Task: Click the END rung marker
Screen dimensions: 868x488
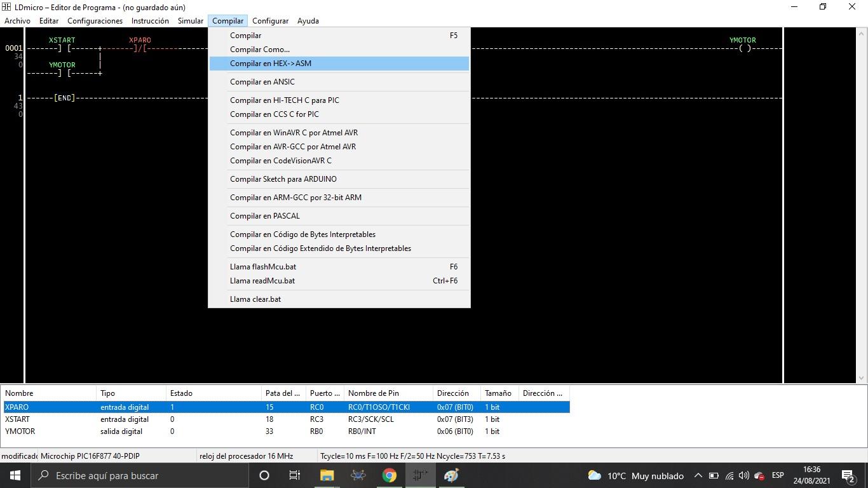Action: click(65, 98)
